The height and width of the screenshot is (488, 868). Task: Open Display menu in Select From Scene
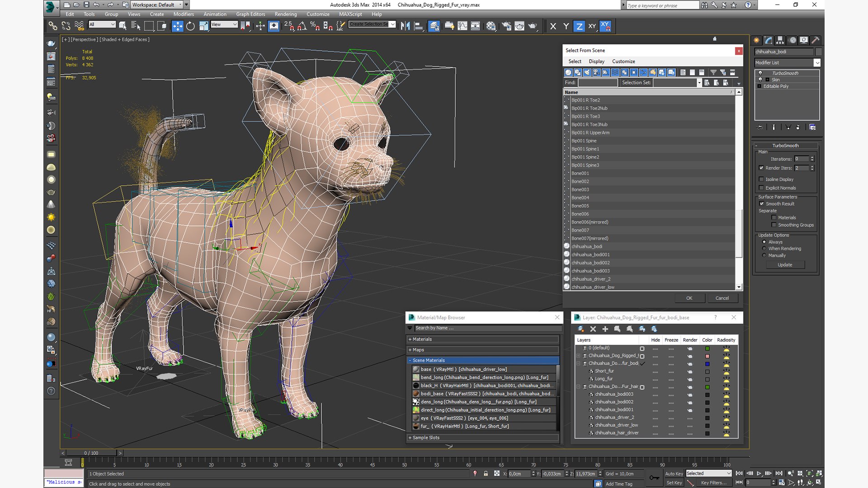click(x=596, y=61)
